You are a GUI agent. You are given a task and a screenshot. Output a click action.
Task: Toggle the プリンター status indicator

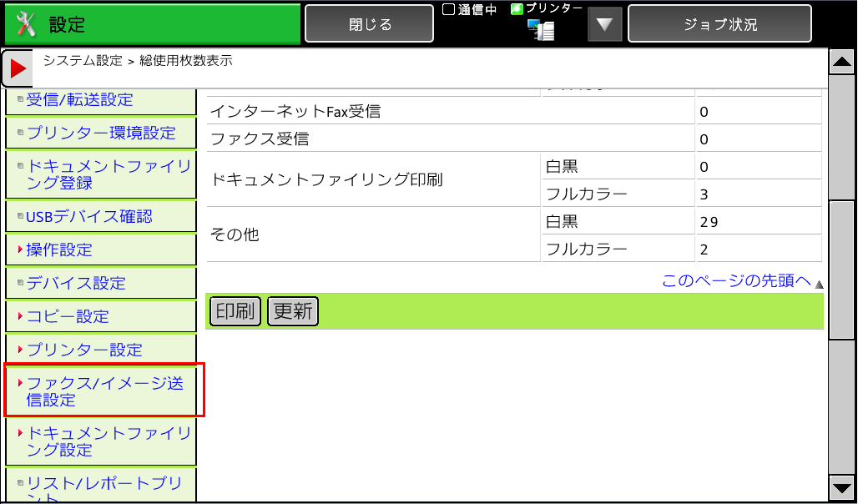(x=517, y=9)
